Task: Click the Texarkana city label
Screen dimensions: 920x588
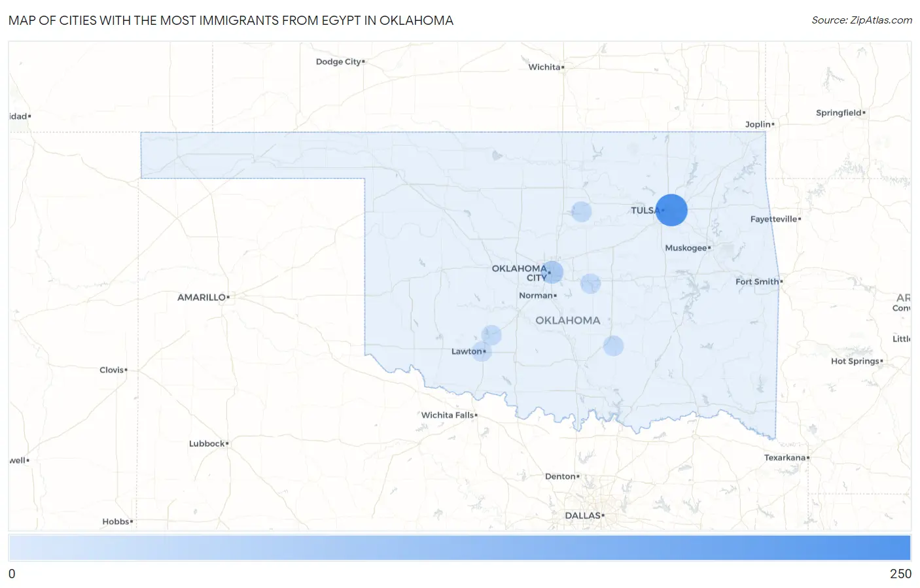Action: 785,458
